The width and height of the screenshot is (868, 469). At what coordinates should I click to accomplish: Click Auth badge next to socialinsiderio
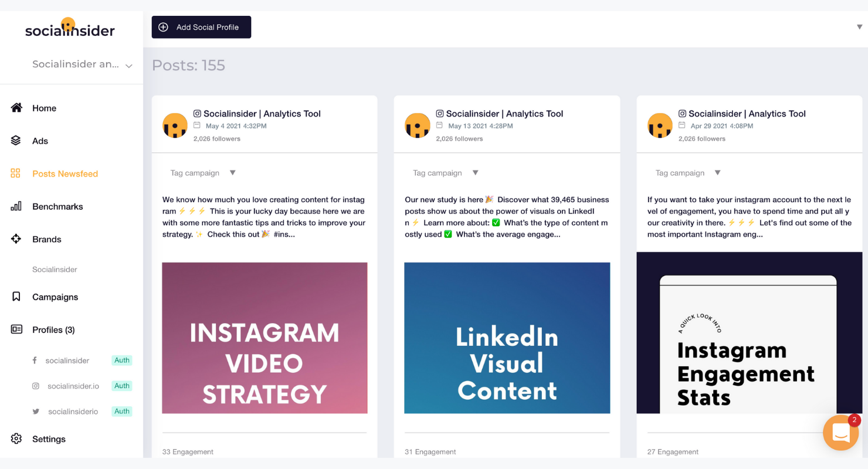point(122,412)
